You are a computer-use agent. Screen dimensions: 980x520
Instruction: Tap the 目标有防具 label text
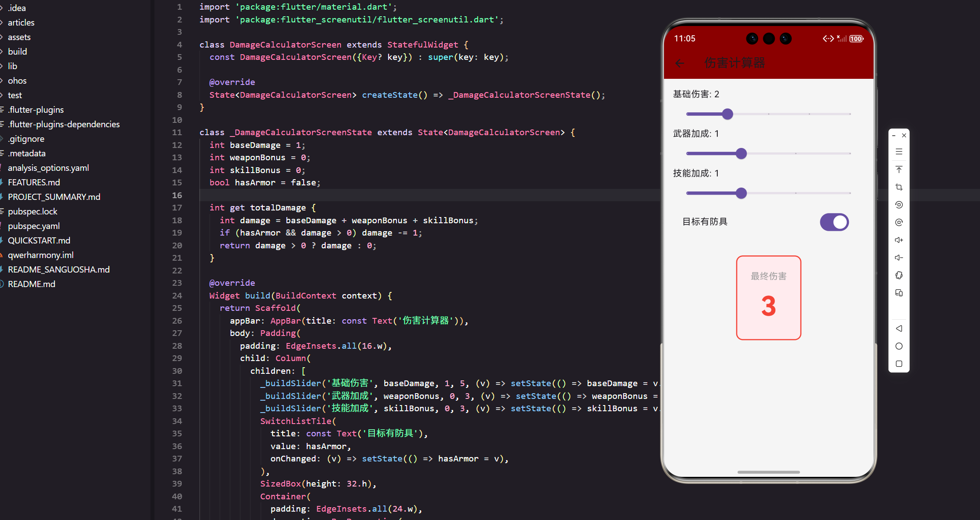tap(705, 221)
